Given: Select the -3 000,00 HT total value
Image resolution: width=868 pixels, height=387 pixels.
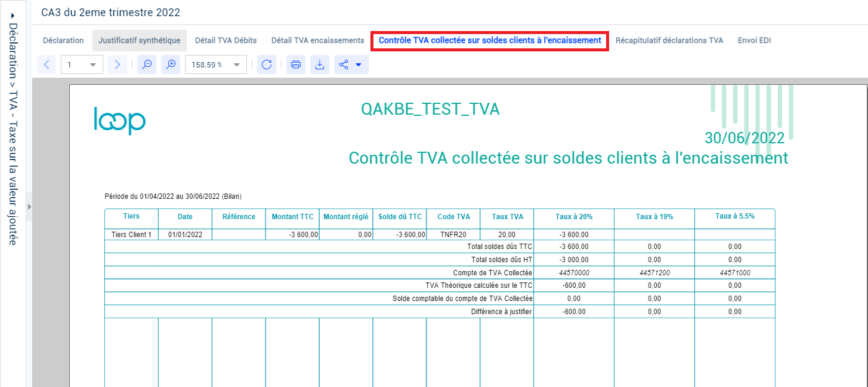Looking at the screenshot, I should pos(574,260).
